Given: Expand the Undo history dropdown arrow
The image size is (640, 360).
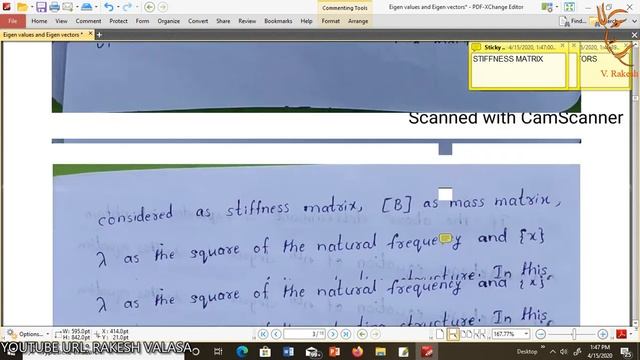Looking at the screenshot, I should coord(118,7).
